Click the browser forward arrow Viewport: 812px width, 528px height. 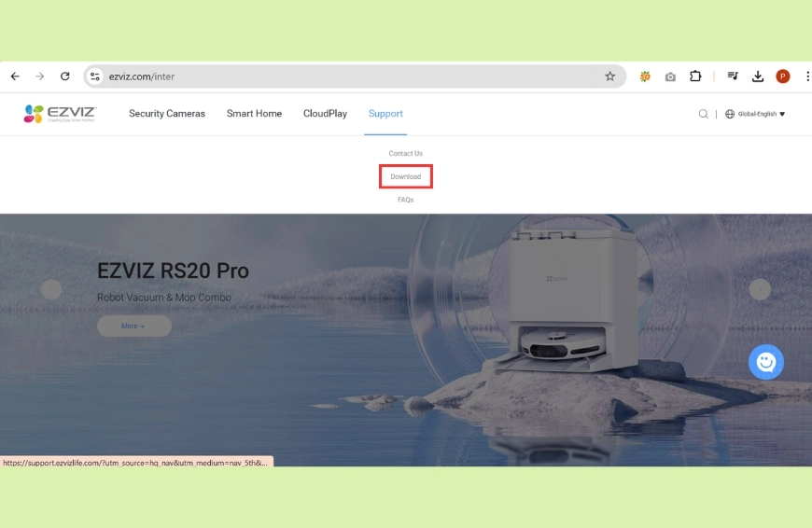click(40, 76)
